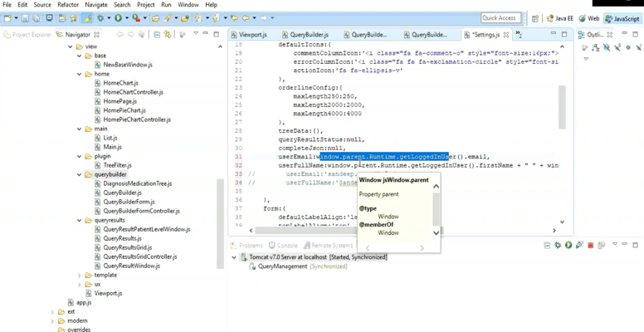Click the Save icon in the main toolbar
644x332 pixels.
26,18
